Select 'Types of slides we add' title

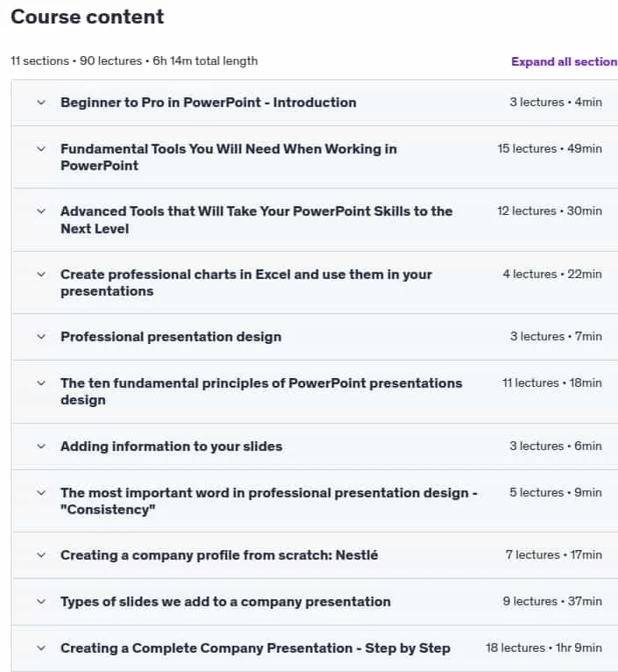[x=225, y=602]
